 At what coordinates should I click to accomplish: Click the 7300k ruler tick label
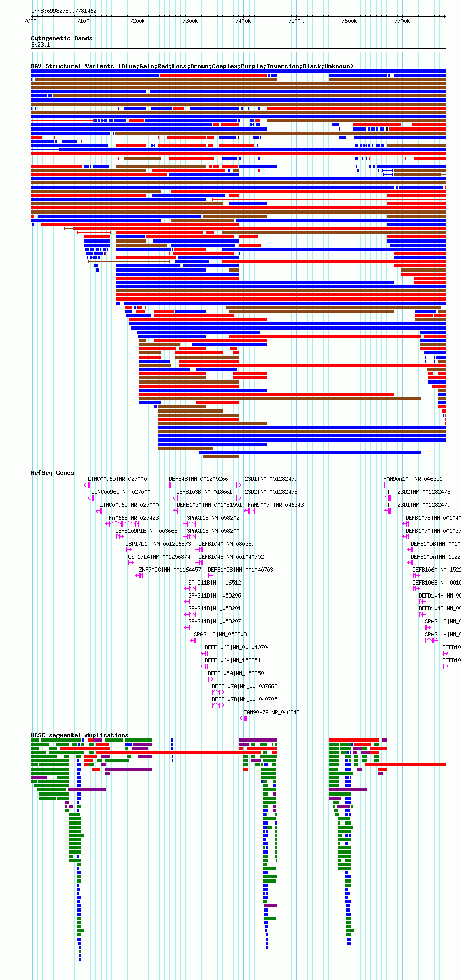pyautogui.click(x=190, y=21)
